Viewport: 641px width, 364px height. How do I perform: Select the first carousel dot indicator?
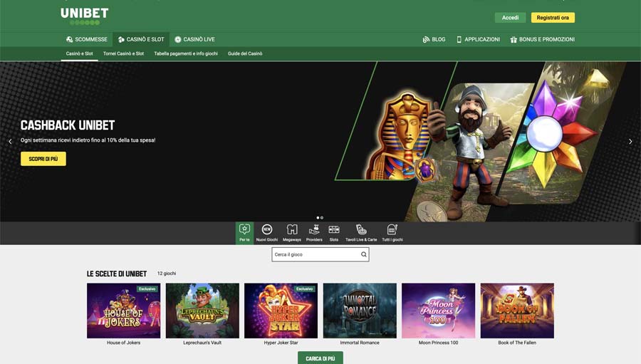click(x=318, y=217)
